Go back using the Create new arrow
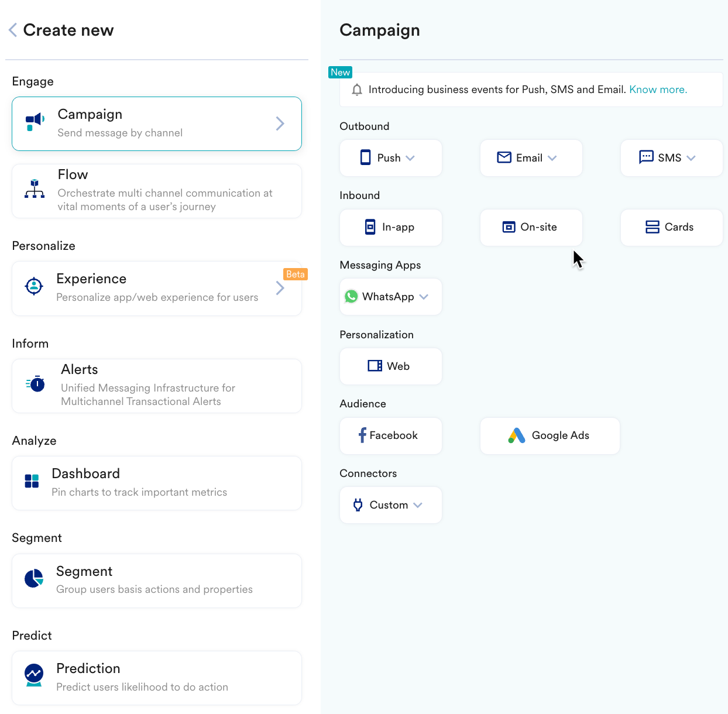Viewport: 728px width, 714px height. 13,30
